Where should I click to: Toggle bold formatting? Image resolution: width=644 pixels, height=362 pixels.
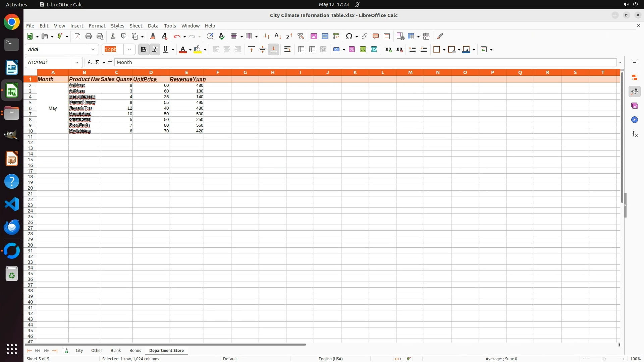144,50
